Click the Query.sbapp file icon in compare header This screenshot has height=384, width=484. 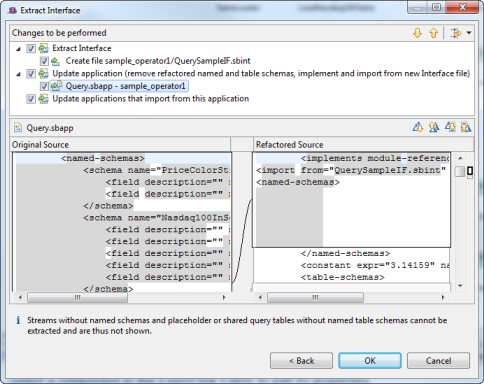18,128
